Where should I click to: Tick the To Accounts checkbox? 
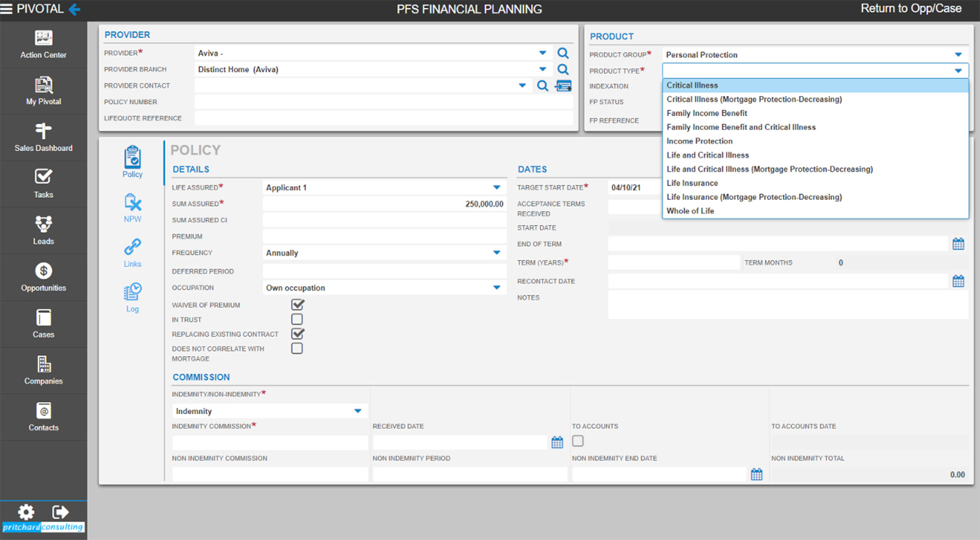[x=578, y=441]
